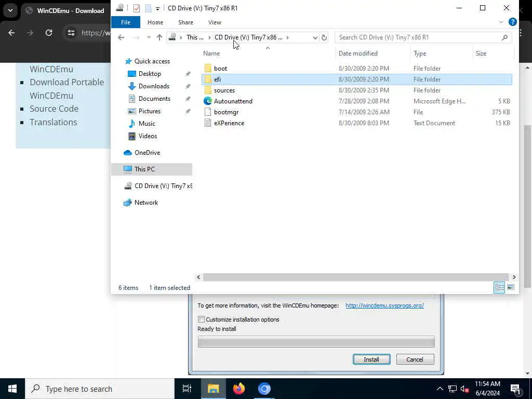The image size is (532, 399).
Task: Click the horizontal scrollbar in Explorer
Action: click(x=355, y=277)
